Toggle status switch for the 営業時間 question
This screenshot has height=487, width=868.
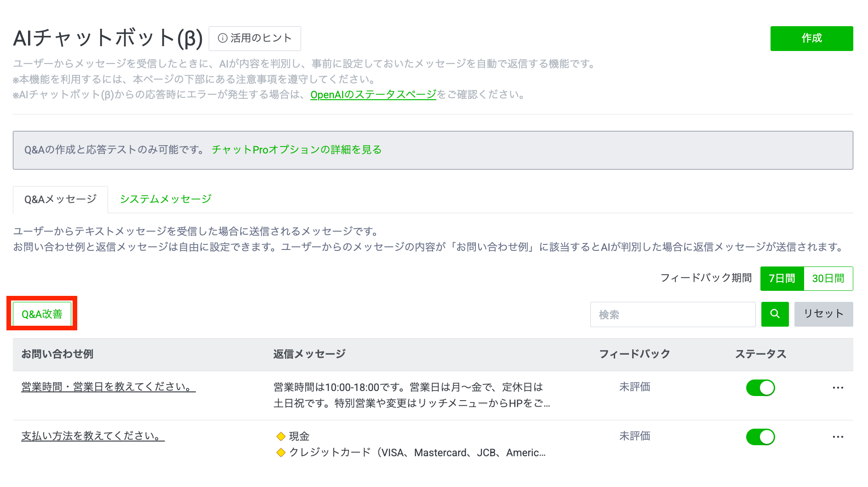pos(760,388)
